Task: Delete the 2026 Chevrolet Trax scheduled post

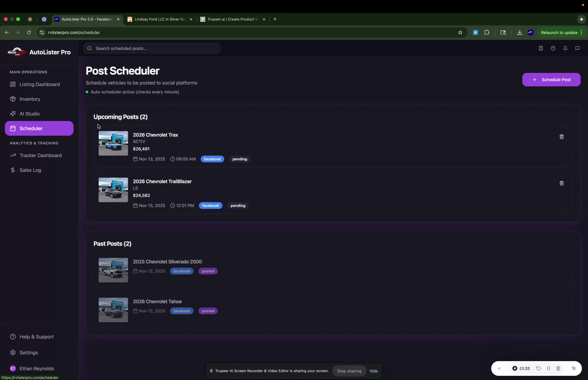Action: (562, 137)
